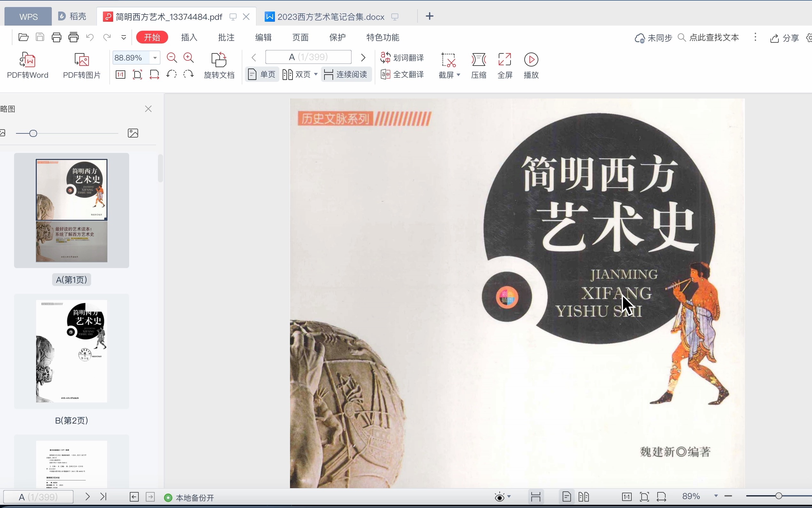Click large thumbnail size icon
The image size is (812, 508).
(x=133, y=133)
